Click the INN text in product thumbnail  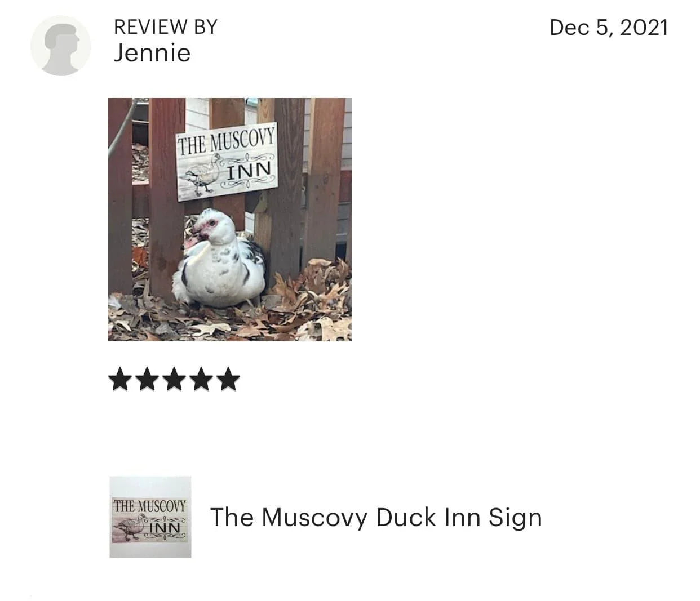[x=165, y=528]
